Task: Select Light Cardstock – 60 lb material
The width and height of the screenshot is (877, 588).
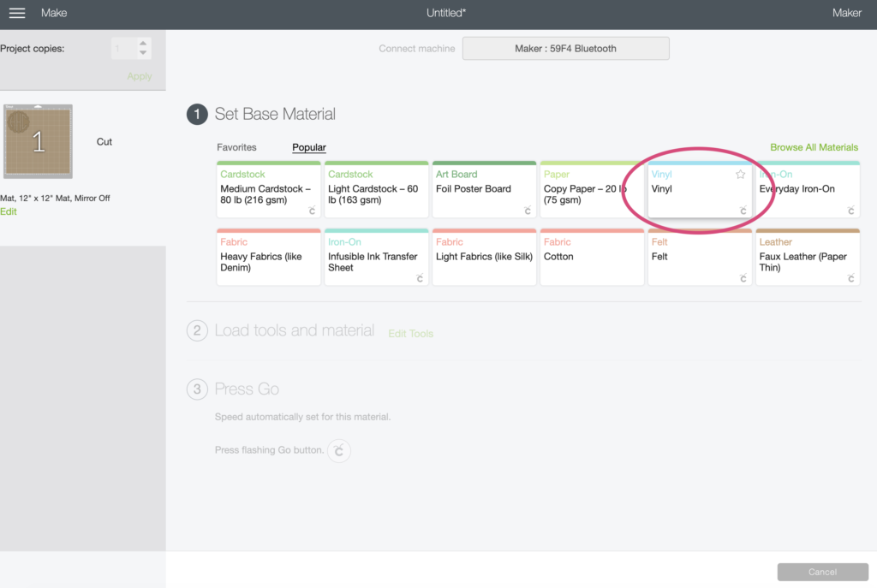Action: [x=377, y=189]
